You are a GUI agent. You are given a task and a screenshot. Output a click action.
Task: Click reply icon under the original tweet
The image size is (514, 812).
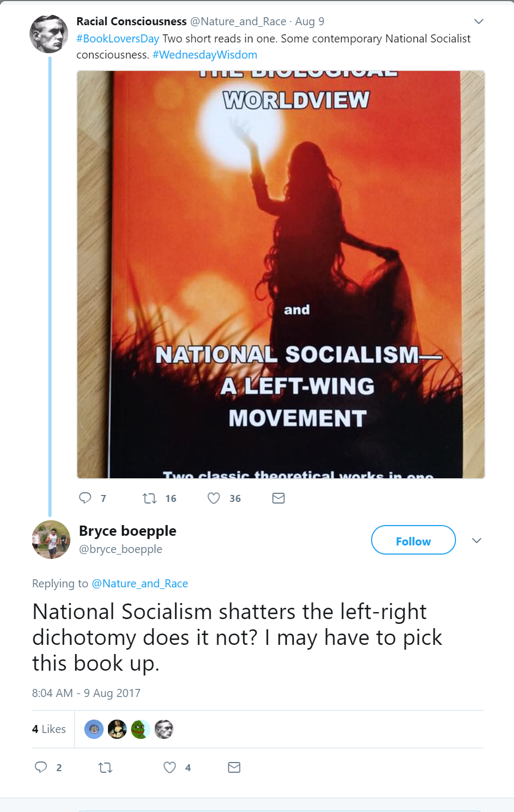[x=85, y=498]
